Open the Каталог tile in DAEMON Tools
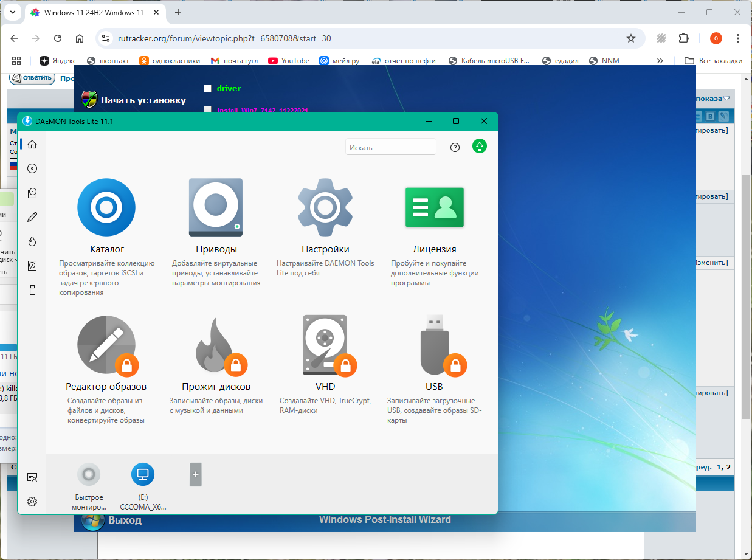Image resolution: width=752 pixels, height=560 pixels. (x=106, y=207)
